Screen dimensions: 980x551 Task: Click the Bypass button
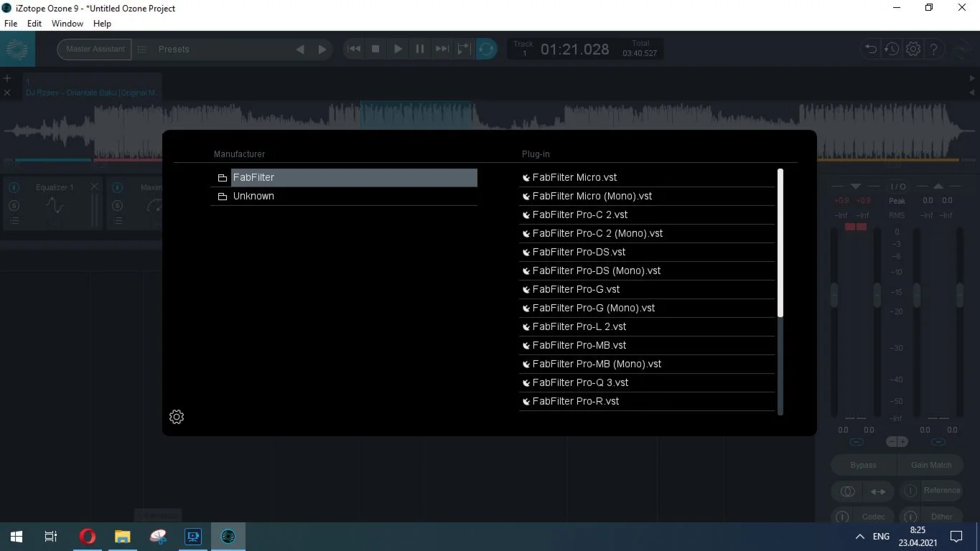863,465
